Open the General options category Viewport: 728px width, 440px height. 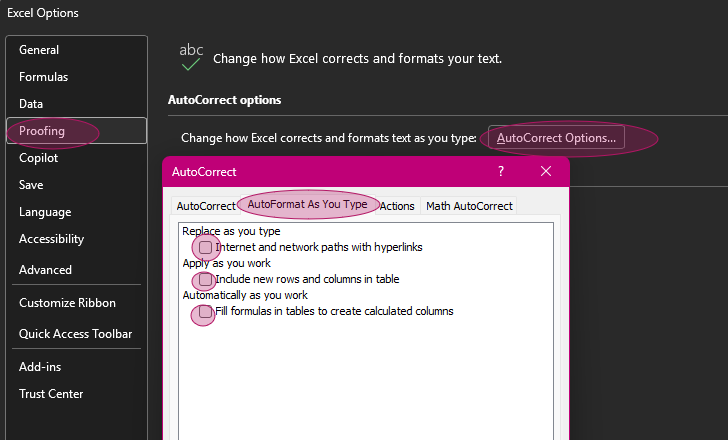pyautogui.click(x=77, y=50)
